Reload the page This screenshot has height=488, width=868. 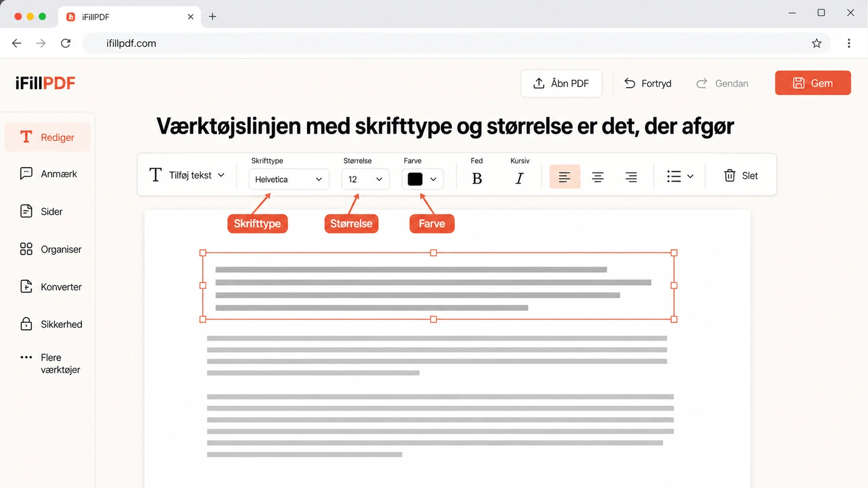[x=66, y=43]
